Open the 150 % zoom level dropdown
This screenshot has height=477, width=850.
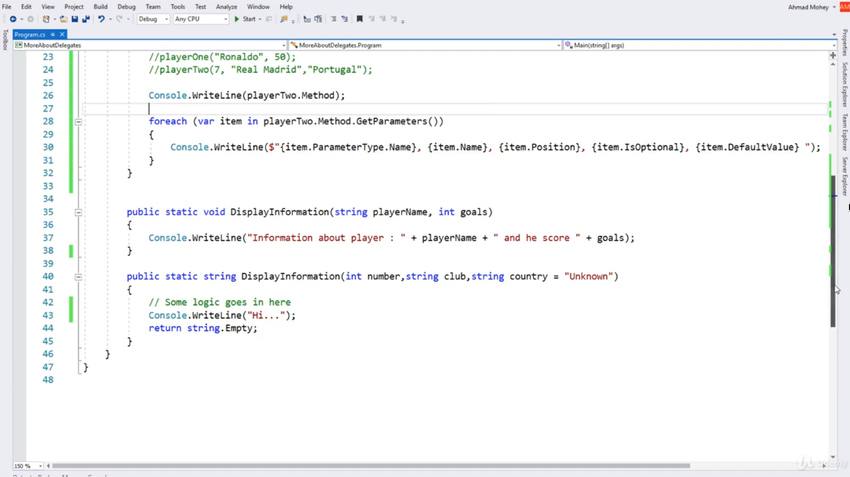28,466
